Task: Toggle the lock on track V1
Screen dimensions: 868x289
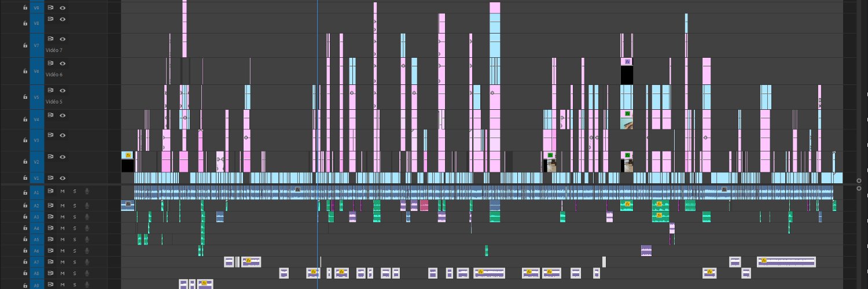Action: [x=24, y=178]
